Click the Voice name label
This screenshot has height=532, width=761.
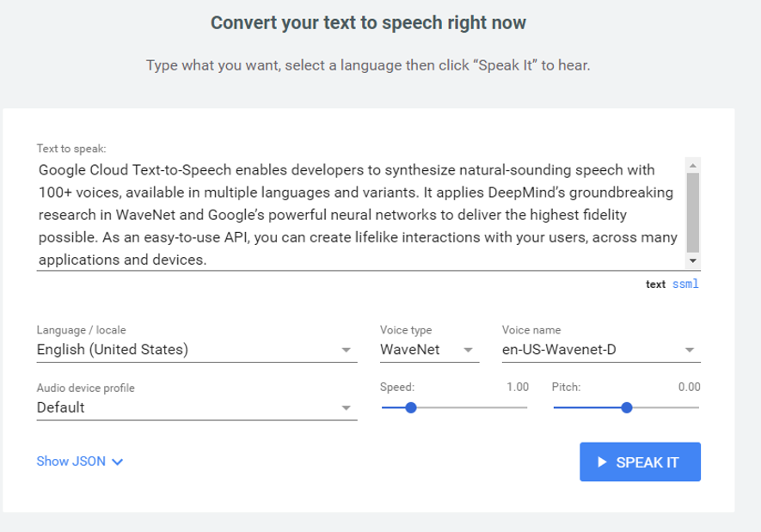pyautogui.click(x=531, y=330)
